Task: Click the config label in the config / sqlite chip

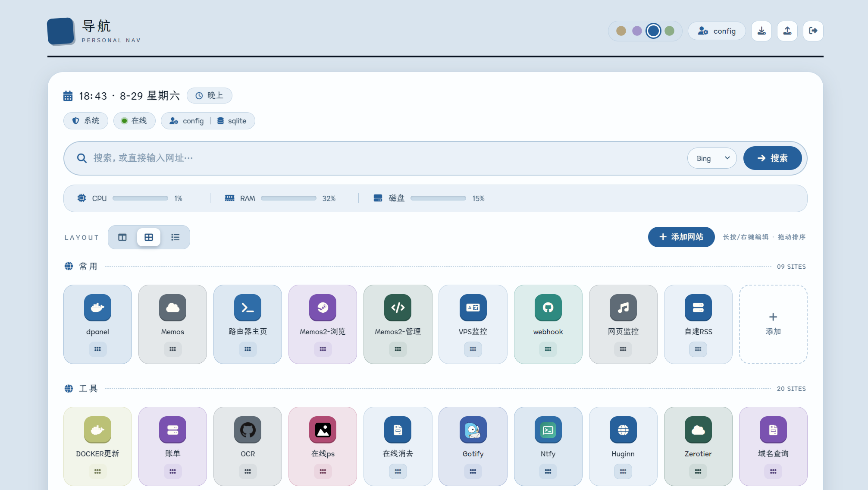Action: point(193,121)
